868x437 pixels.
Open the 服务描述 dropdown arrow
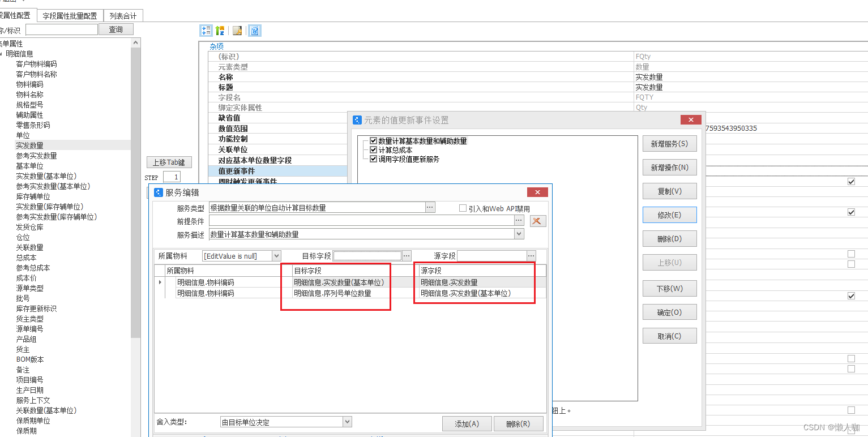coord(519,234)
